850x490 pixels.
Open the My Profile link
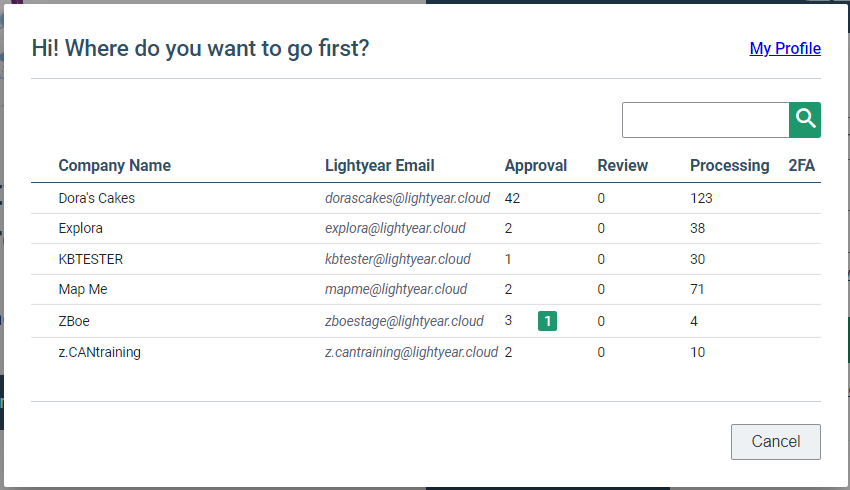click(785, 48)
